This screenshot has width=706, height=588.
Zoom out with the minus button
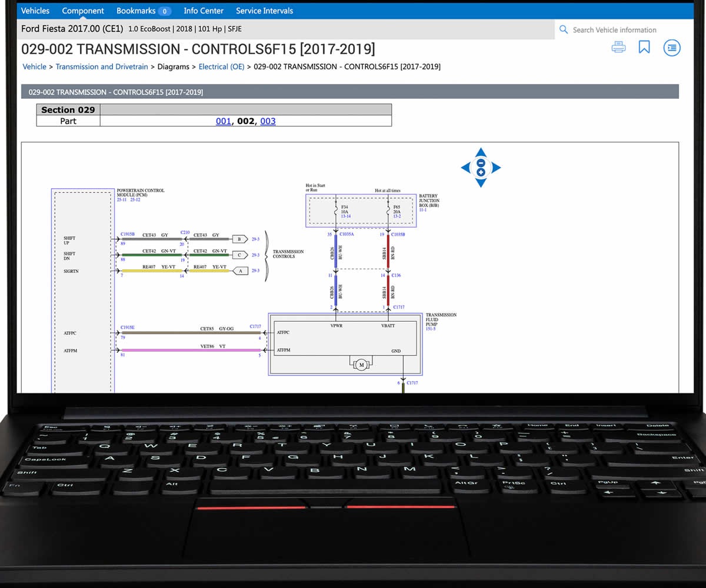click(x=481, y=163)
